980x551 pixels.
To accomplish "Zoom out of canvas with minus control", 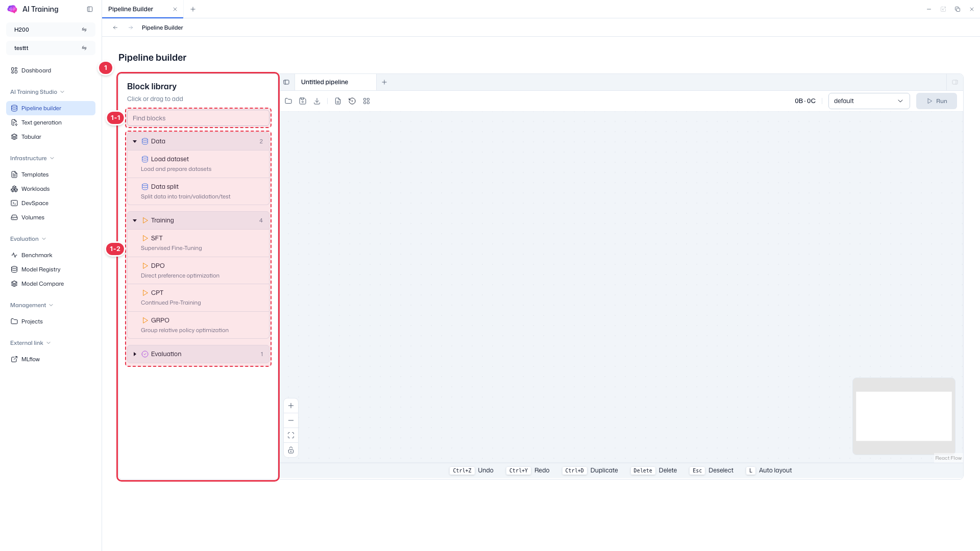I will 291,420.
